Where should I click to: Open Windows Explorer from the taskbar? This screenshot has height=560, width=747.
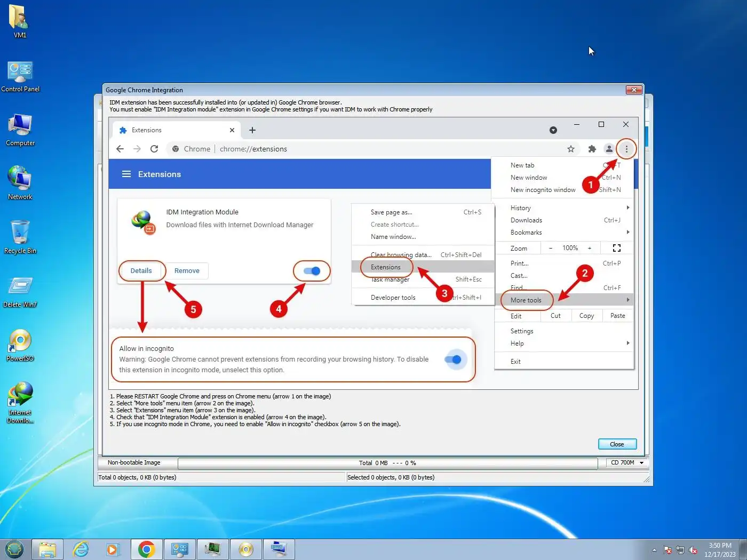point(47,549)
